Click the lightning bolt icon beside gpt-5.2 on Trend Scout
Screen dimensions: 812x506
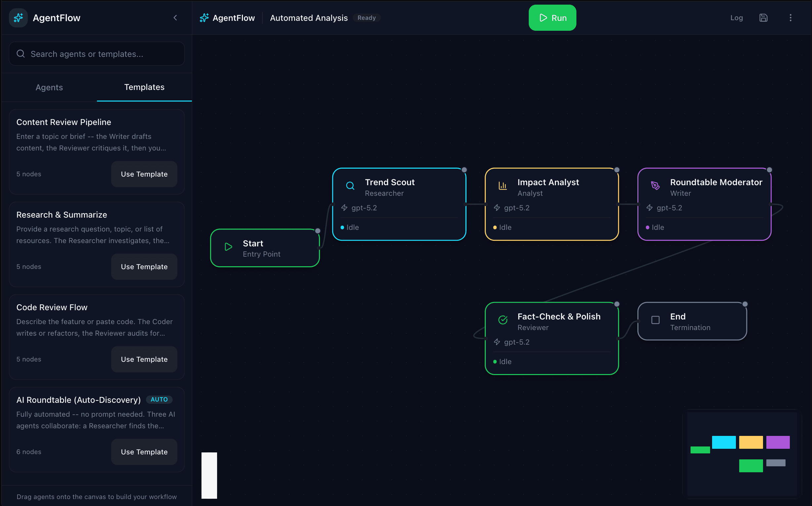344,207
